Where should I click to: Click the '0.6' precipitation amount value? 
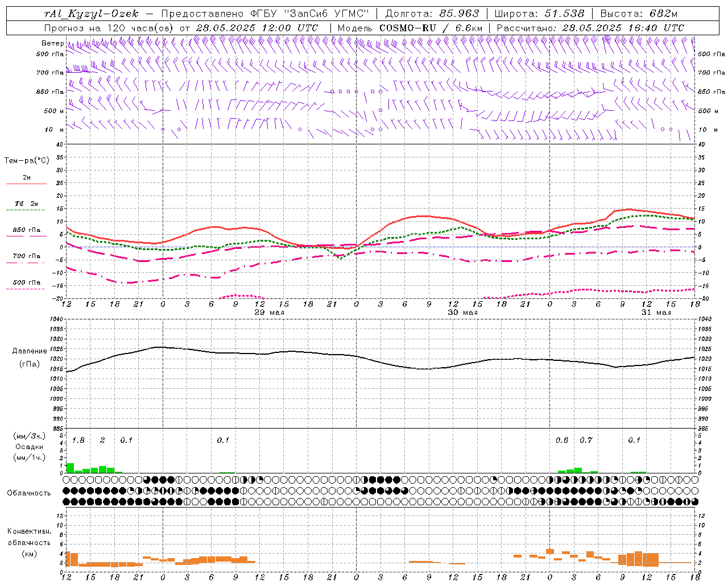click(562, 440)
